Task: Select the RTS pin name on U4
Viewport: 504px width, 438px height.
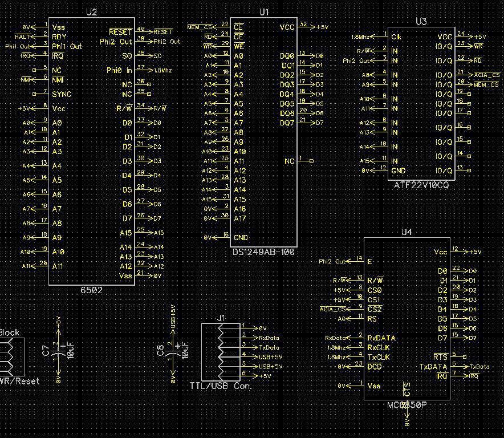Action: [x=440, y=357]
